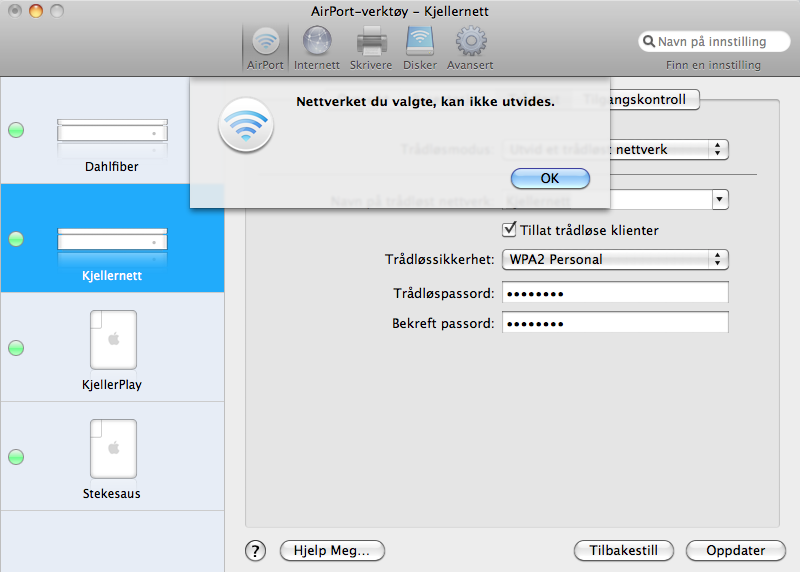800x572 pixels.
Task: Open help with the question mark button
Action: (255, 551)
